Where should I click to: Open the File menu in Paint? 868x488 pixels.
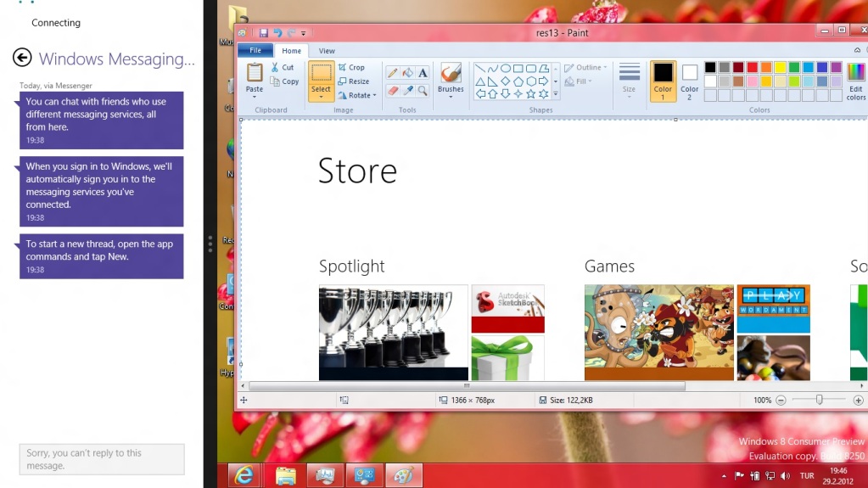click(255, 50)
